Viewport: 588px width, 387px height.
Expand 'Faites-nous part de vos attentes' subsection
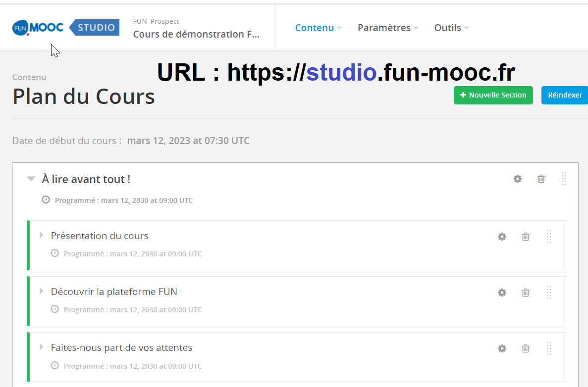click(x=41, y=347)
